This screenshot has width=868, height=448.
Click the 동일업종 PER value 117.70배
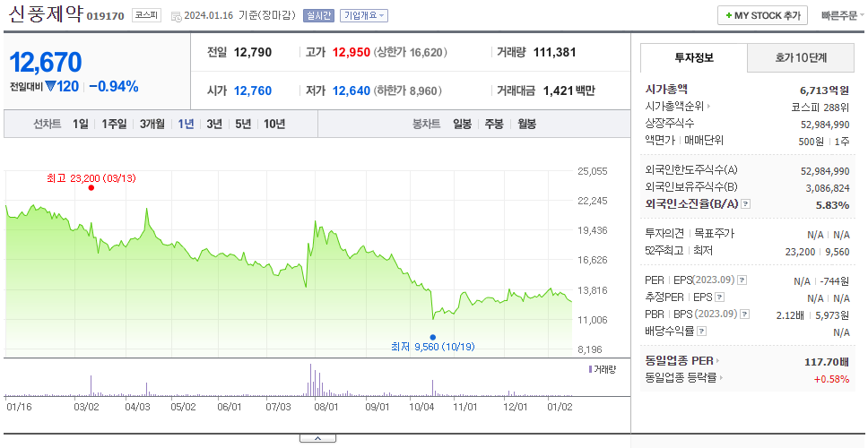pyautogui.click(x=827, y=362)
